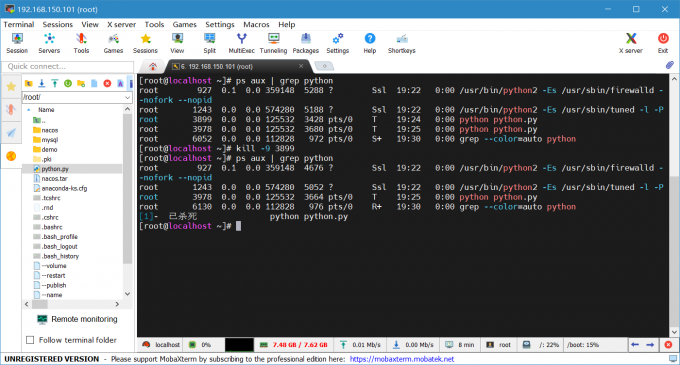The image size is (680, 365).
Task: Select python.py in the file list
Action: click(55, 169)
